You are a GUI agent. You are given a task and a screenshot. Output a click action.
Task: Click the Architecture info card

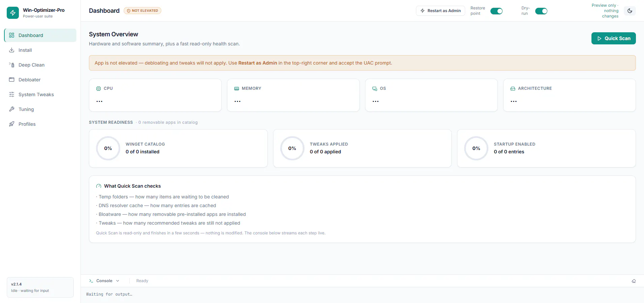[570, 95]
